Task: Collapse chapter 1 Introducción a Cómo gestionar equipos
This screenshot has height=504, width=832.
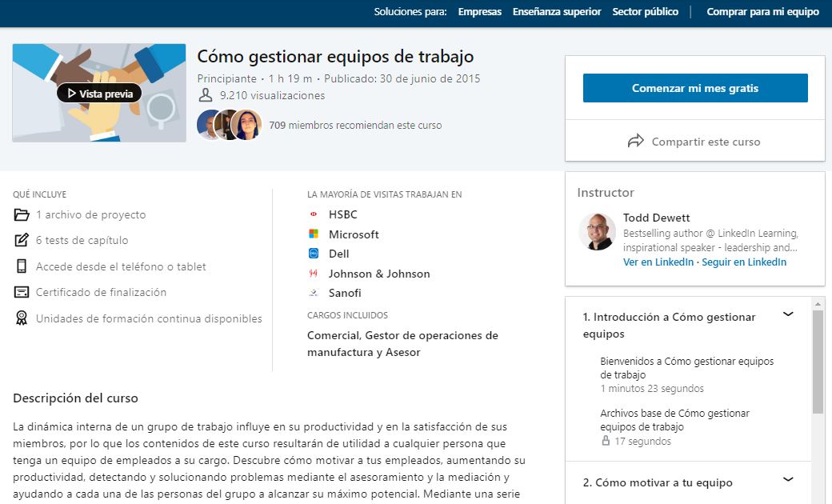Action: tap(789, 315)
